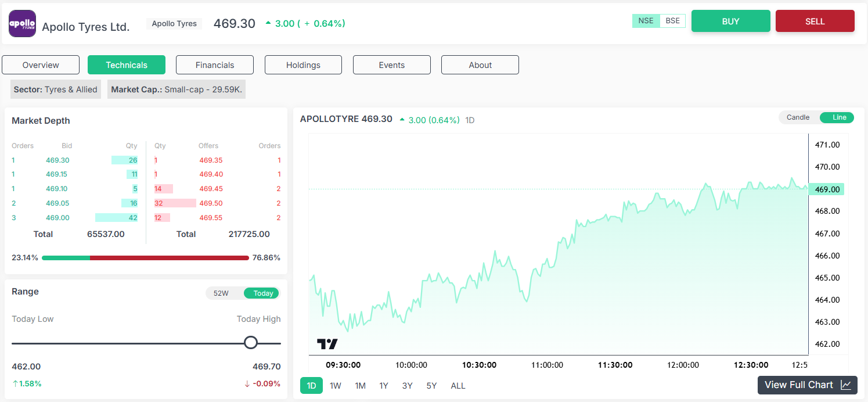Click total offer quantity 217725.00
Viewport: 868px width, 402px height.
coord(249,234)
